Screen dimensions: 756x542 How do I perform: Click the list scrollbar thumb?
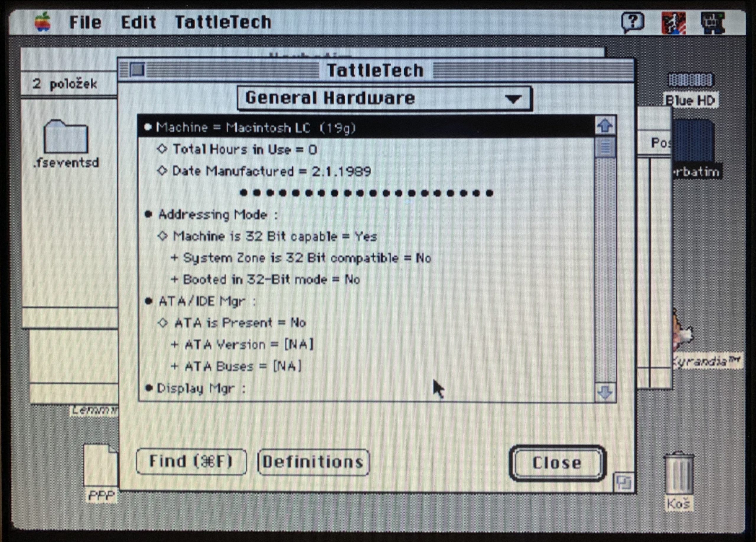tap(605, 147)
